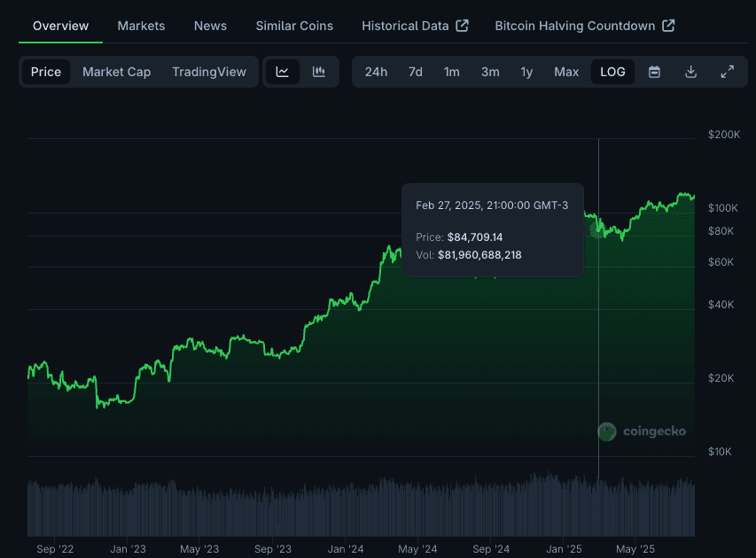The image size is (756, 558).
Task: Switch to candlestick chart view
Action: 319,72
